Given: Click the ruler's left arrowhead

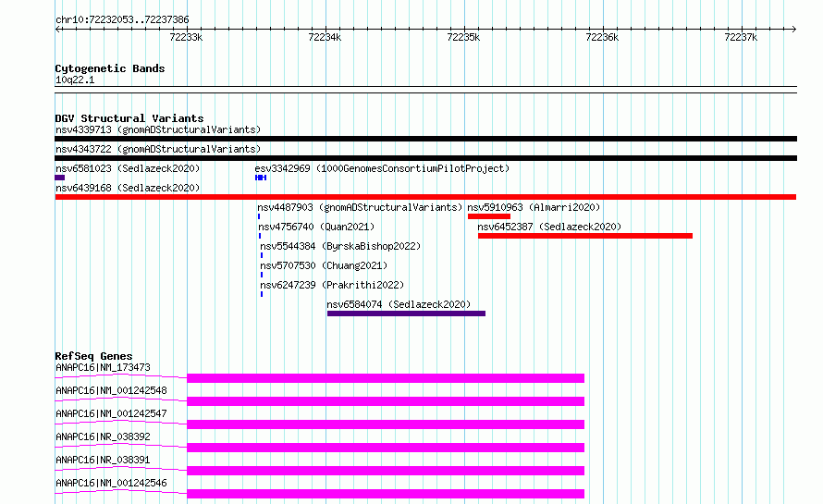Looking at the screenshot, I should click(x=57, y=30).
